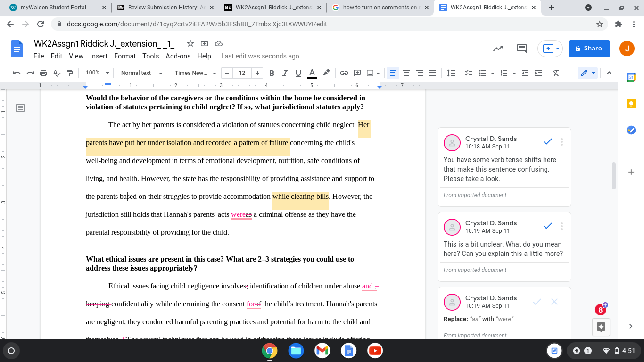Viewport: 644px width, 362px height.
Task: Open the comment history icon
Action: 522,48
